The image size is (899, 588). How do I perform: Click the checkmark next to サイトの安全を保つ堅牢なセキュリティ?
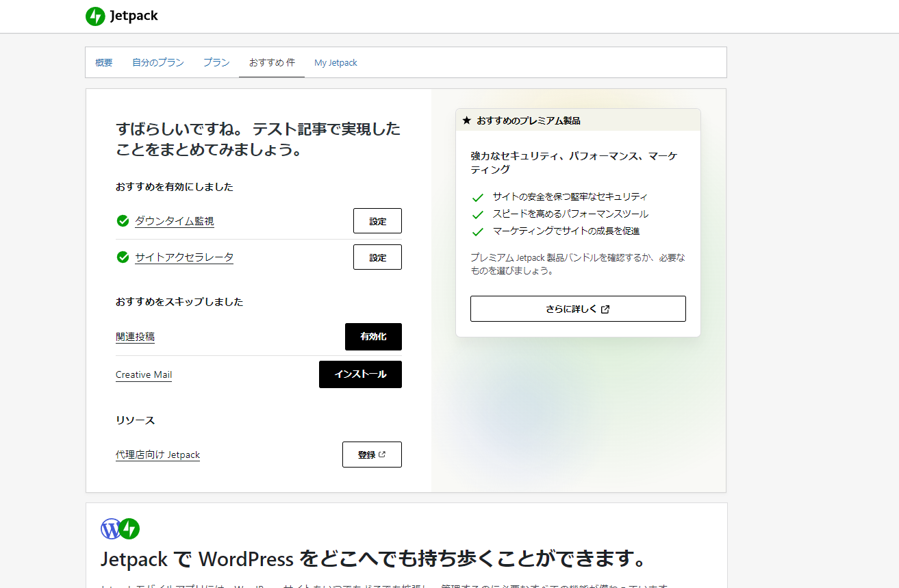[478, 197]
